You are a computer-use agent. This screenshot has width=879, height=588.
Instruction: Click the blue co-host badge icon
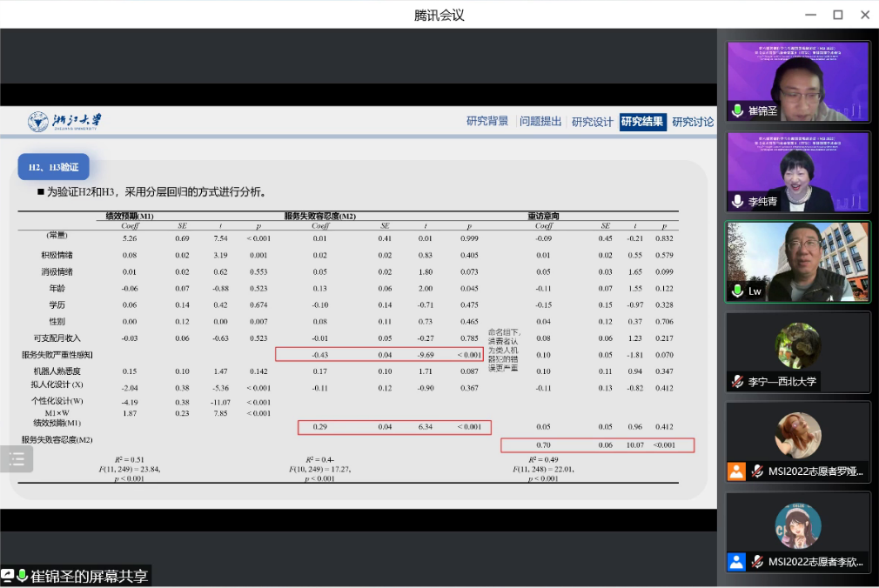(737, 561)
